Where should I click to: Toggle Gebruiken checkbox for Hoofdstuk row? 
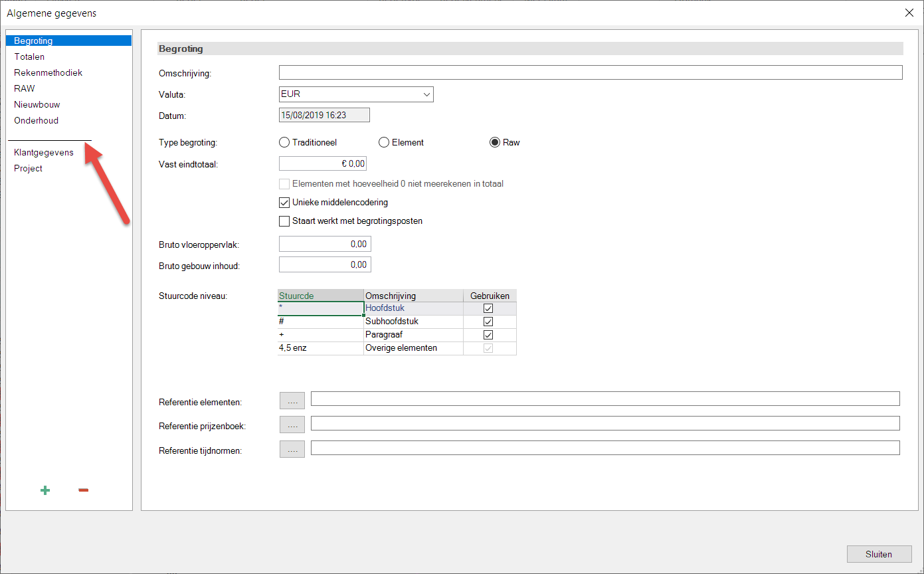(x=488, y=308)
